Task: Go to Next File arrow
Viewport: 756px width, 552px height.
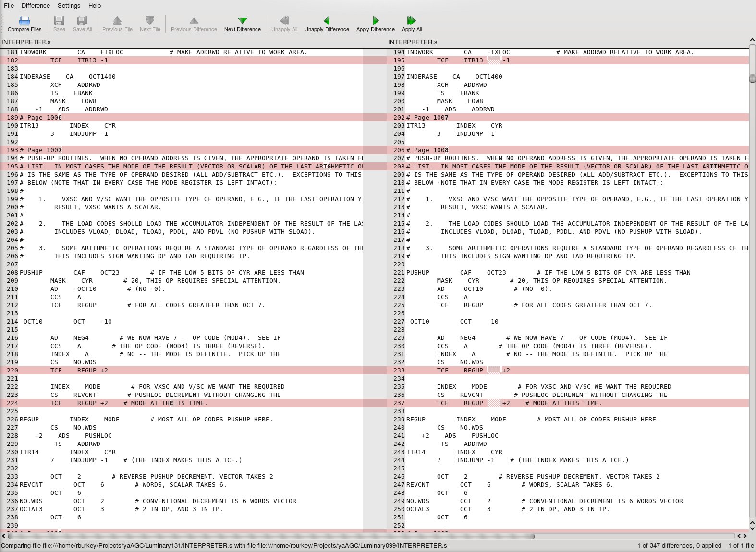Action: click(x=150, y=21)
